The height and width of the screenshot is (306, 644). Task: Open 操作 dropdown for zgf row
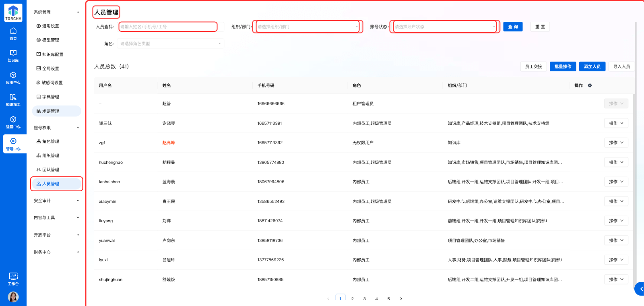tap(616, 143)
